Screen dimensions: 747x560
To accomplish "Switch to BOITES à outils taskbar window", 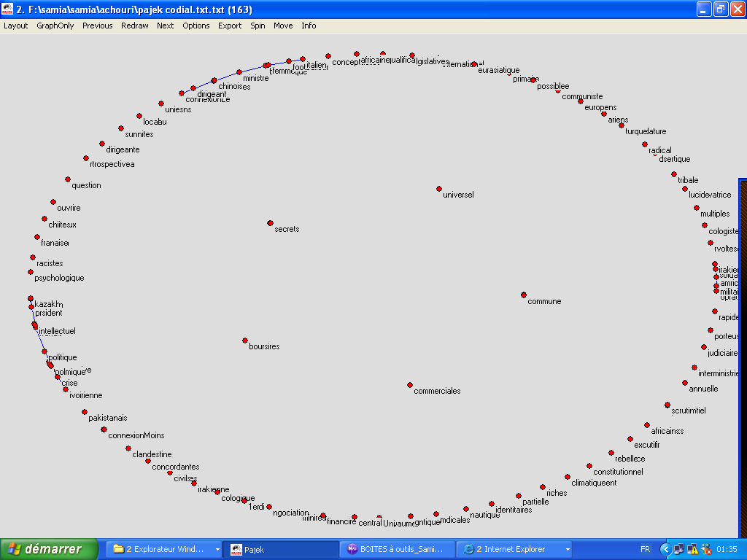I will [x=397, y=549].
